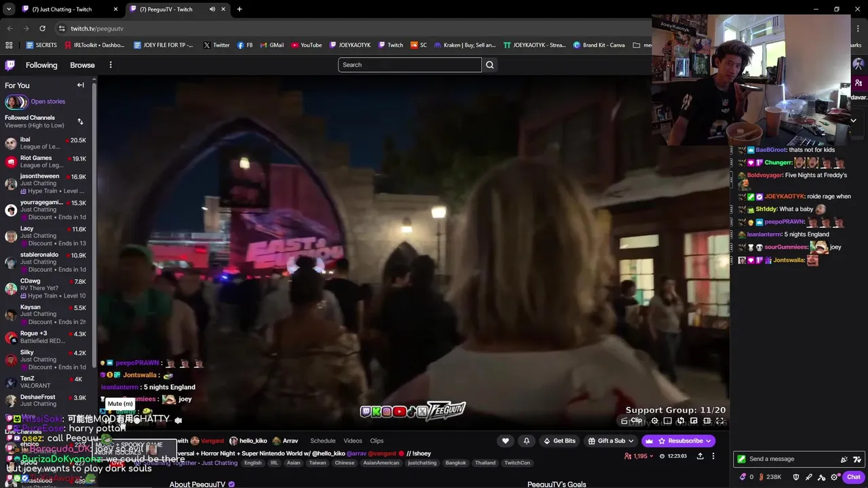Open the Google apps grid in bookmarks bar
Viewport: 868px width, 488px height.
pyautogui.click(x=9, y=45)
